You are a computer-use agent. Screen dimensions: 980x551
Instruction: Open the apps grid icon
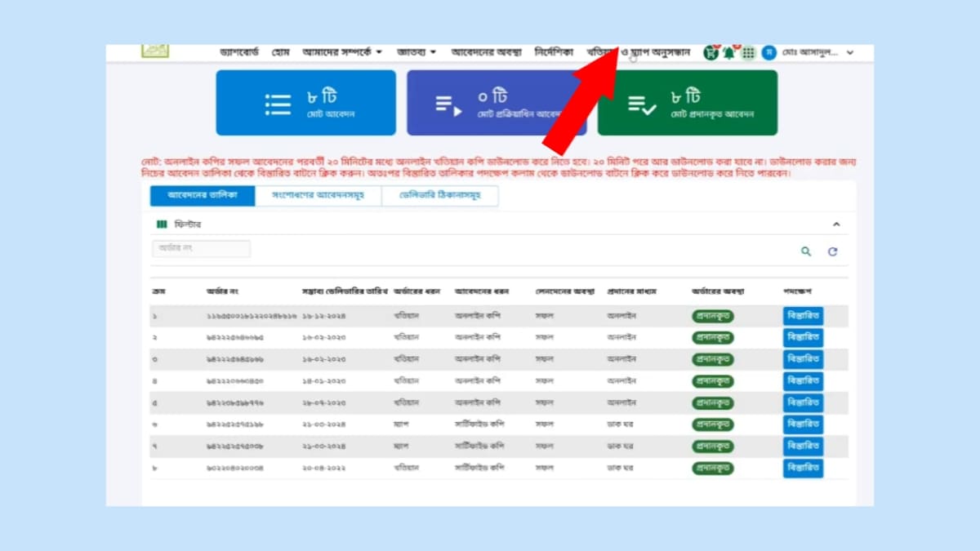coord(748,53)
